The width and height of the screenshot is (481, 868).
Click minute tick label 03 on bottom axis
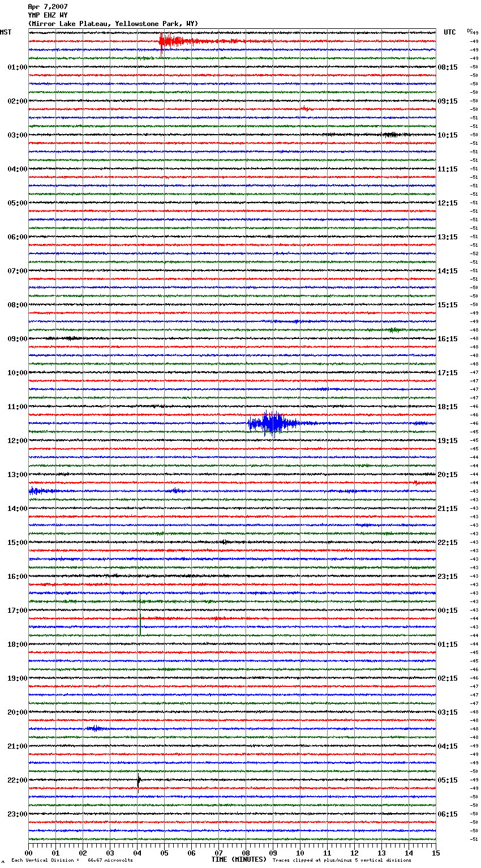pyautogui.click(x=110, y=853)
